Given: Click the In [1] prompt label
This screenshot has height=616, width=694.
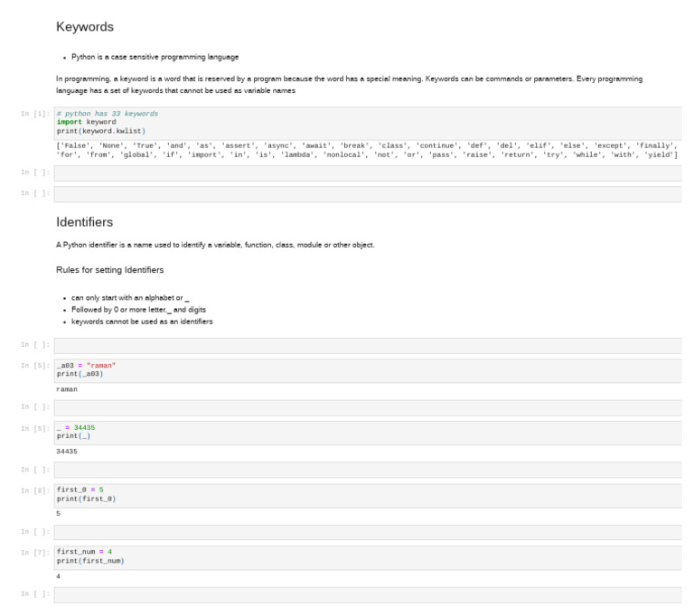Looking at the screenshot, I should tap(35, 115).
